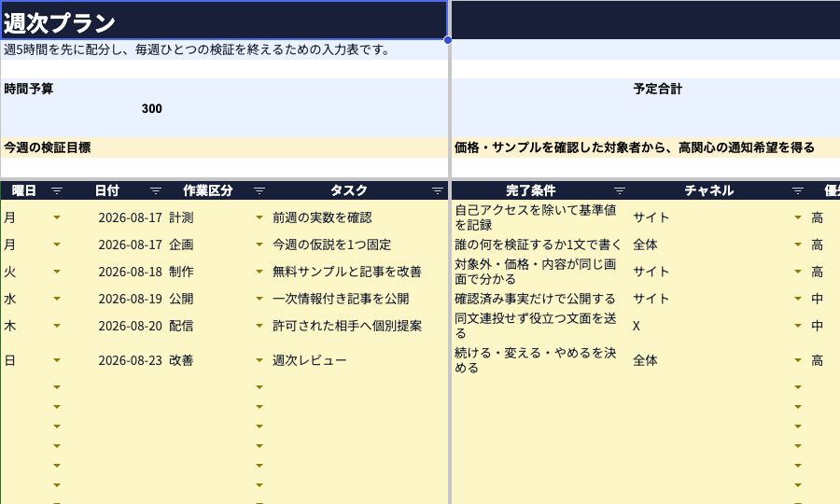Open the filter icon in 作業区分 header
This screenshot has height=504, width=840.
(259, 190)
